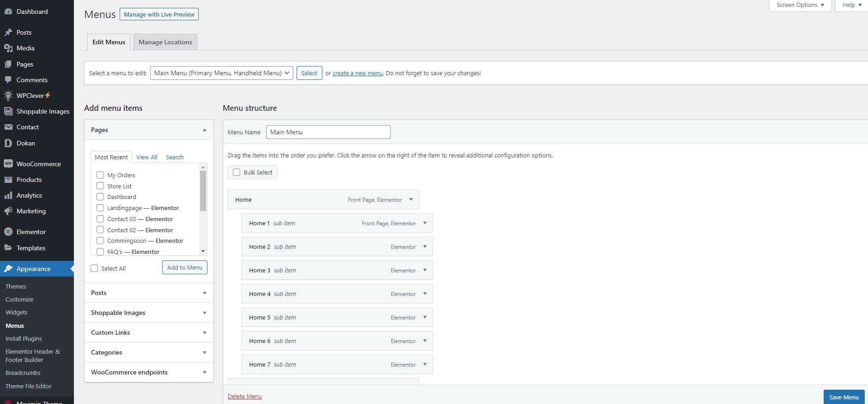Enable the Bulk Select checkbox
Image resolution: width=868 pixels, height=404 pixels.
tap(237, 172)
